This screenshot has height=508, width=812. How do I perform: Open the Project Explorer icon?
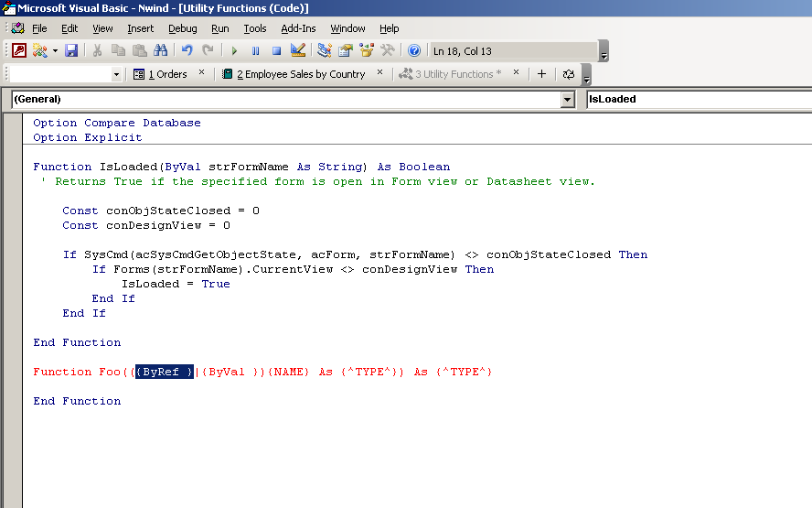coord(325,50)
